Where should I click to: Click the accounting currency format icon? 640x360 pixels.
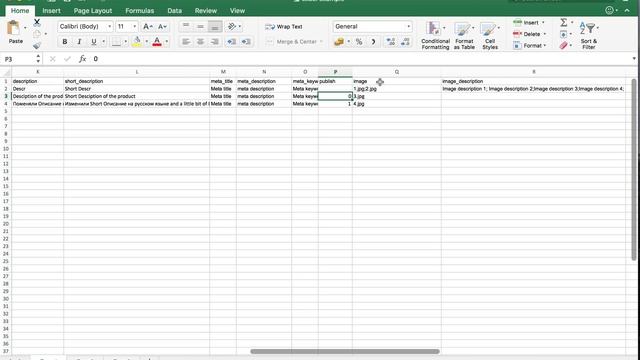tap(338, 42)
